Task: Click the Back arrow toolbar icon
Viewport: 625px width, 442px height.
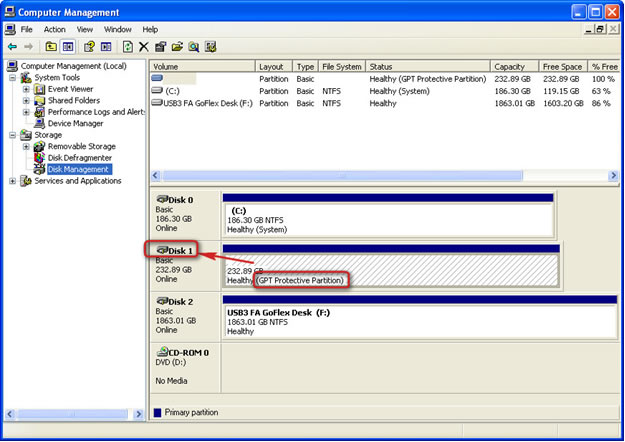Action: point(12,46)
